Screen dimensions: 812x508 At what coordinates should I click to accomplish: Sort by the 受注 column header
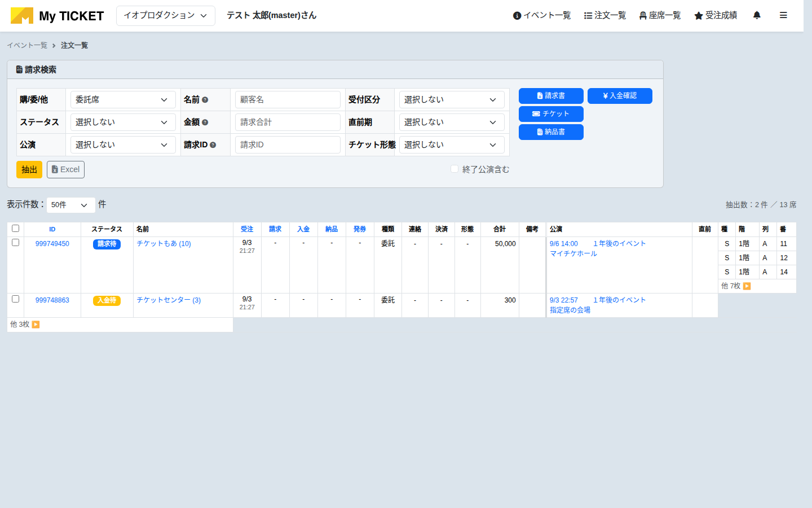[247, 229]
